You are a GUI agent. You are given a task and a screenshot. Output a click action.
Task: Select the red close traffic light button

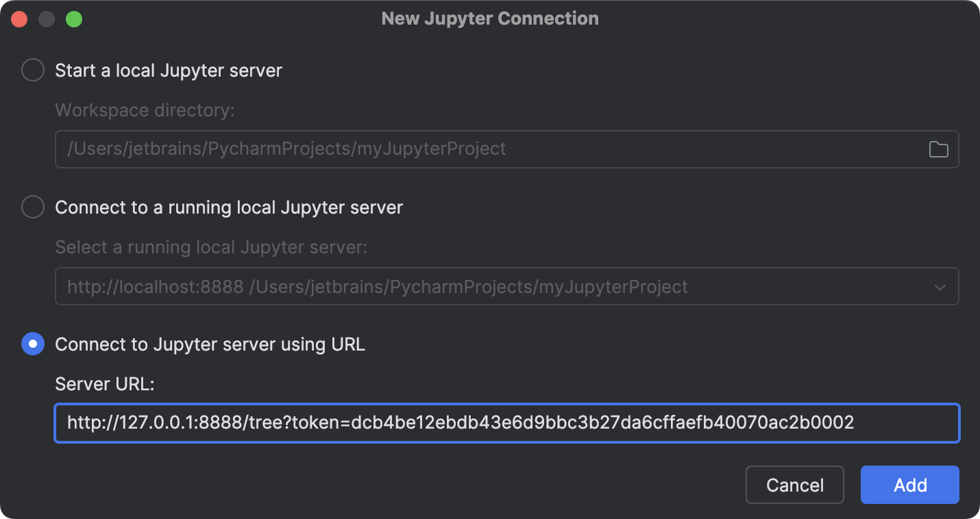click(x=19, y=18)
